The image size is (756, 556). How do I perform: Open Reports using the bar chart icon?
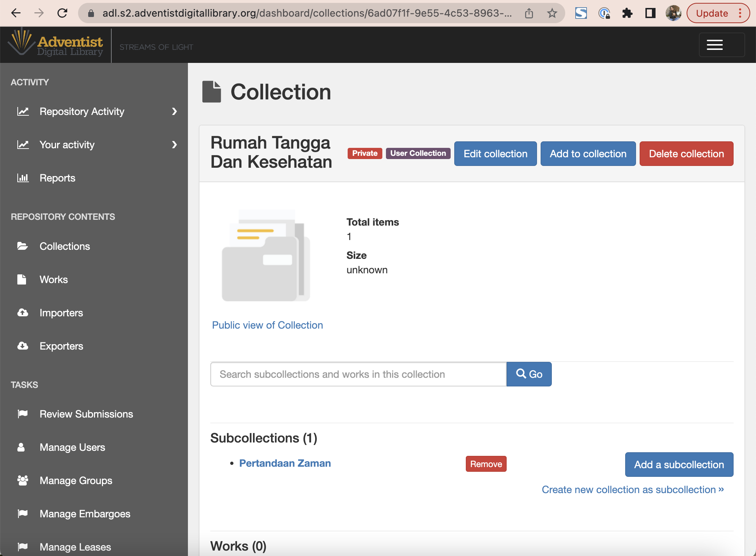[x=23, y=178]
